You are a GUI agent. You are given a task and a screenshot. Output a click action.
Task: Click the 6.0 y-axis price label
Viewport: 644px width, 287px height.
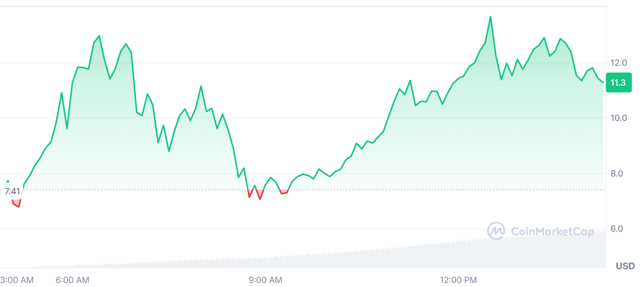pos(616,229)
